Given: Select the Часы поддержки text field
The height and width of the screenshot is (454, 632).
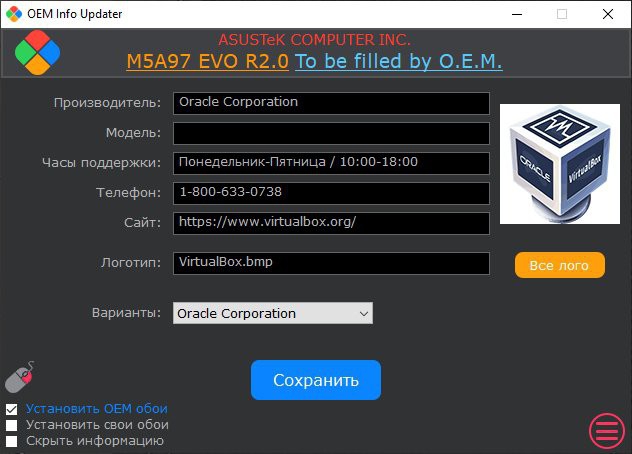Looking at the screenshot, I should pos(331,163).
